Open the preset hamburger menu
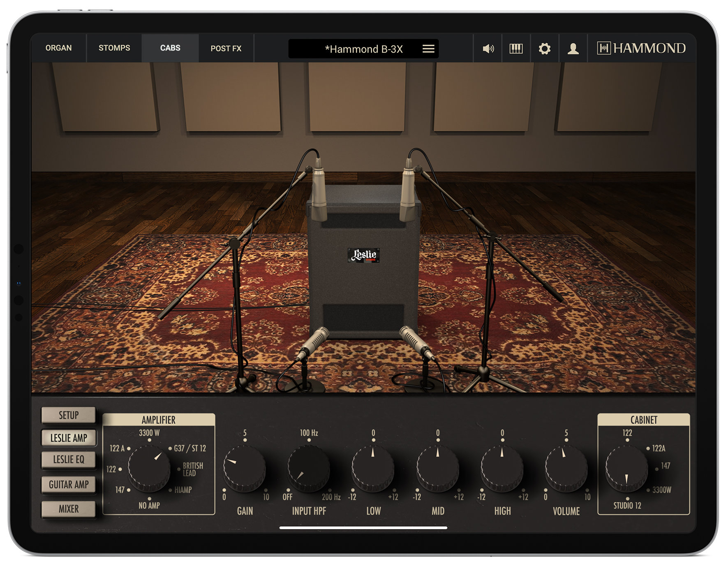 [428, 49]
